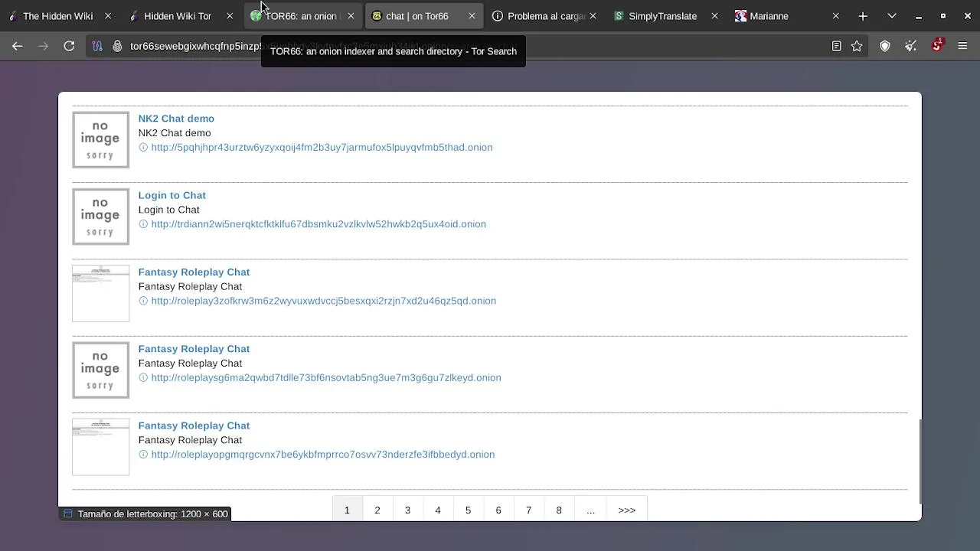This screenshot has width=980, height=551.
Task: Open the roleplaysg6ma2qwbd7 onion URL
Action: [x=326, y=377]
